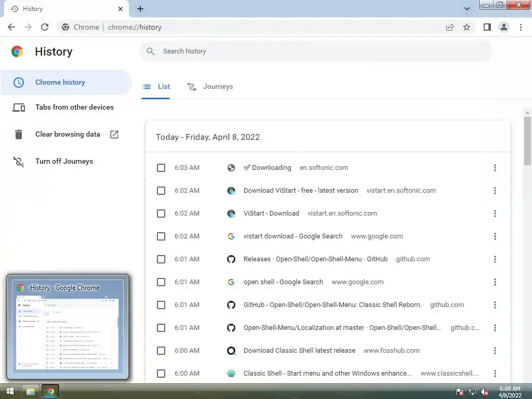532x399 pixels.
Task: Click the Chrome taskbar icon
Action: (x=50, y=392)
